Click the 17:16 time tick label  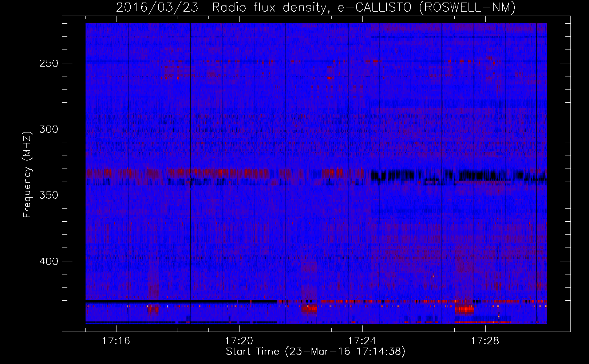tap(116, 341)
